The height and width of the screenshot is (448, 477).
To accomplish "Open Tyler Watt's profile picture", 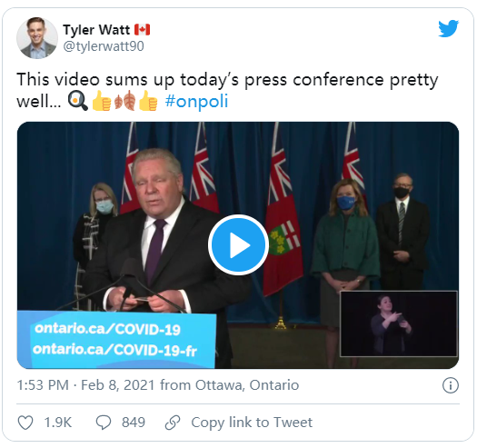I will (37, 38).
